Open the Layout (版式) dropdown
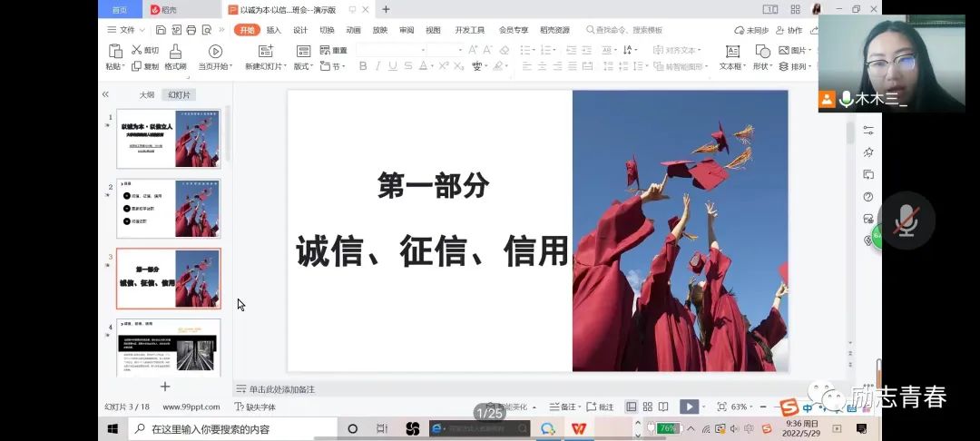980x441 pixels. pos(303,67)
